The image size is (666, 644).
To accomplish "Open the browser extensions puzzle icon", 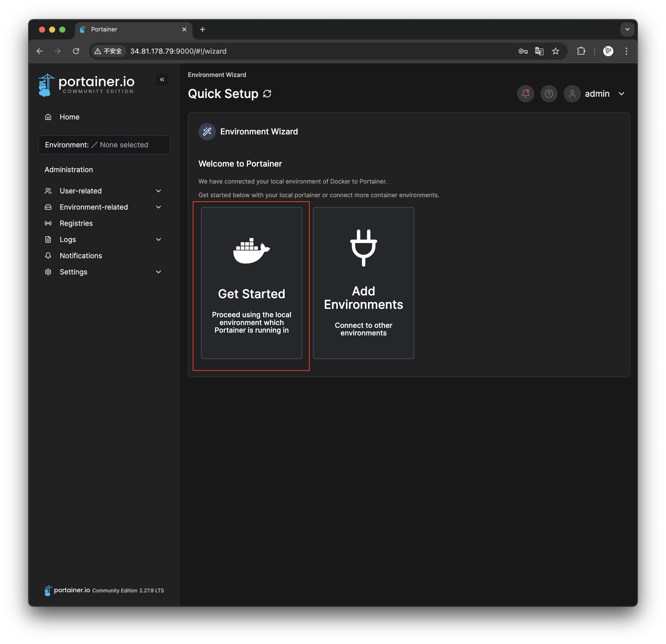I will click(x=581, y=51).
